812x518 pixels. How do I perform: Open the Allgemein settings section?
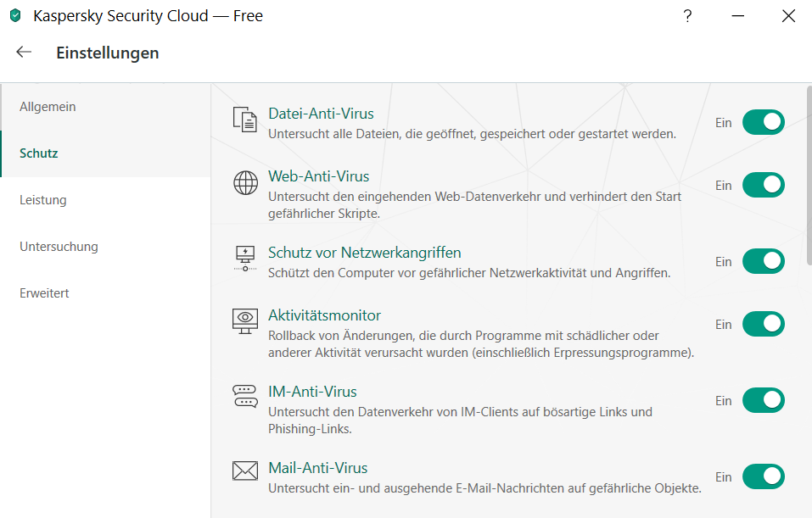coord(48,107)
